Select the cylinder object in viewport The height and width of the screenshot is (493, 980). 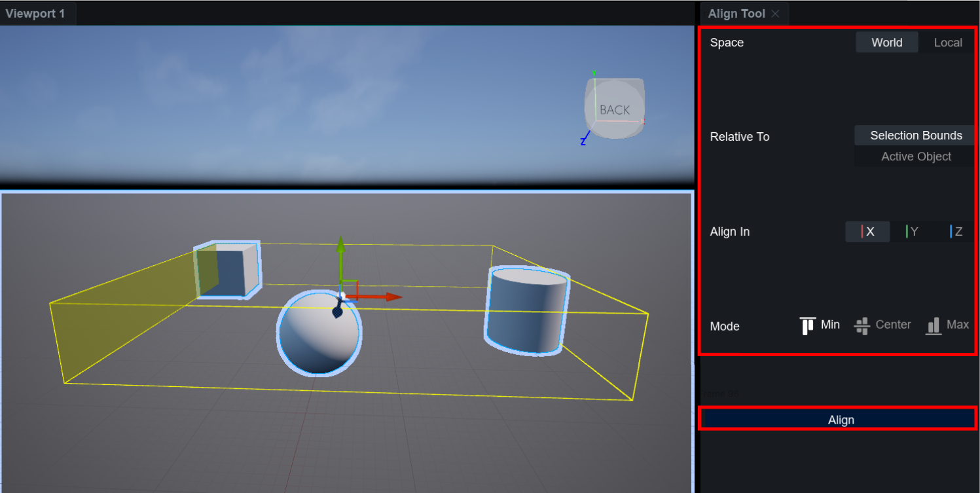[x=526, y=310]
